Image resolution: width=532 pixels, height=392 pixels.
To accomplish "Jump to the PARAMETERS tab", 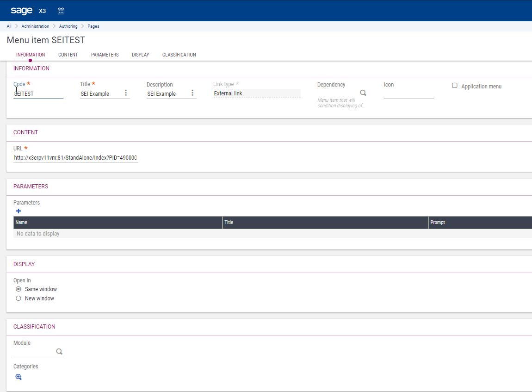I will [x=105, y=55].
